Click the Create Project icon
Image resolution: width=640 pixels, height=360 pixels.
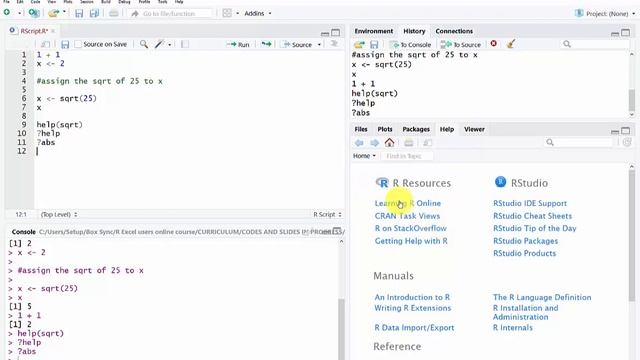click(x=34, y=13)
